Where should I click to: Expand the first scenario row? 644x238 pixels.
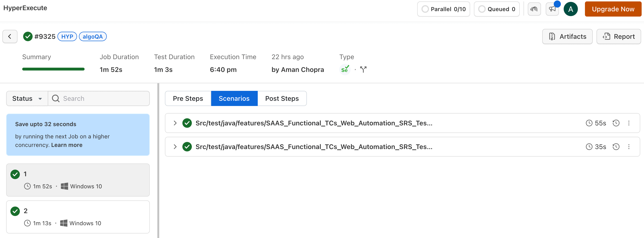pyautogui.click(x=175, y=123)
